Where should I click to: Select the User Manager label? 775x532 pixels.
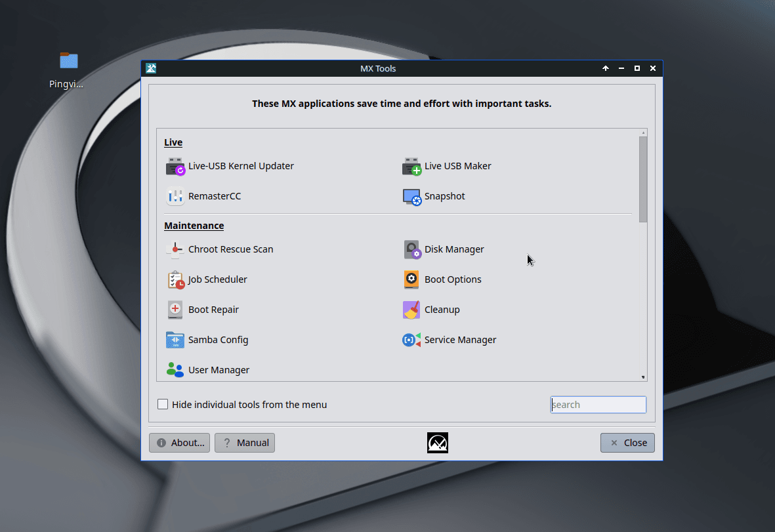click(219, 369)
